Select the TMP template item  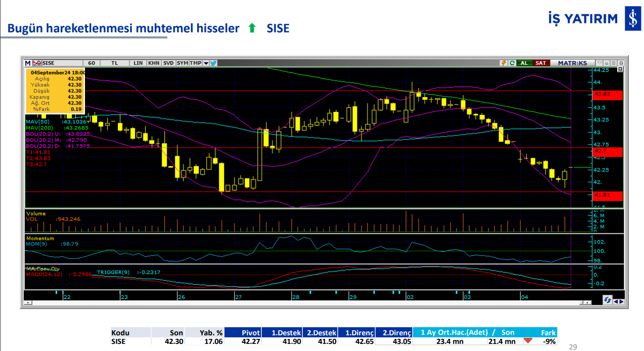(x=196, y=63)
